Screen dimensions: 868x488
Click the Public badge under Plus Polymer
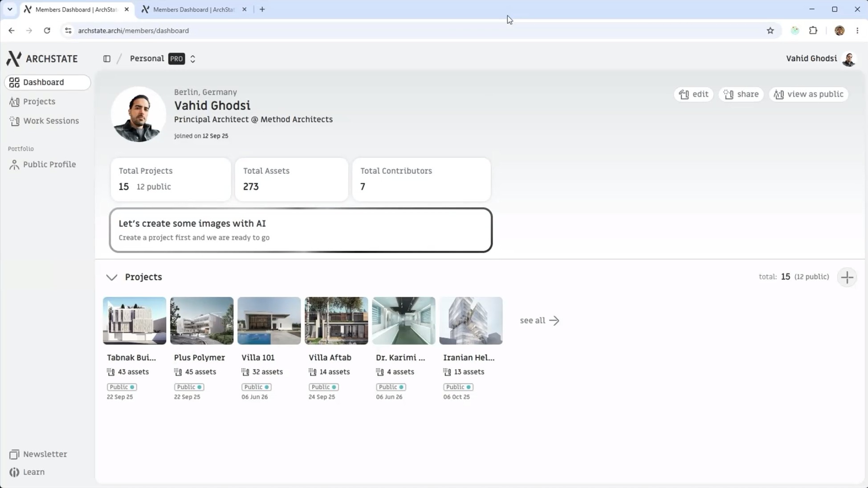click(189, 387)
